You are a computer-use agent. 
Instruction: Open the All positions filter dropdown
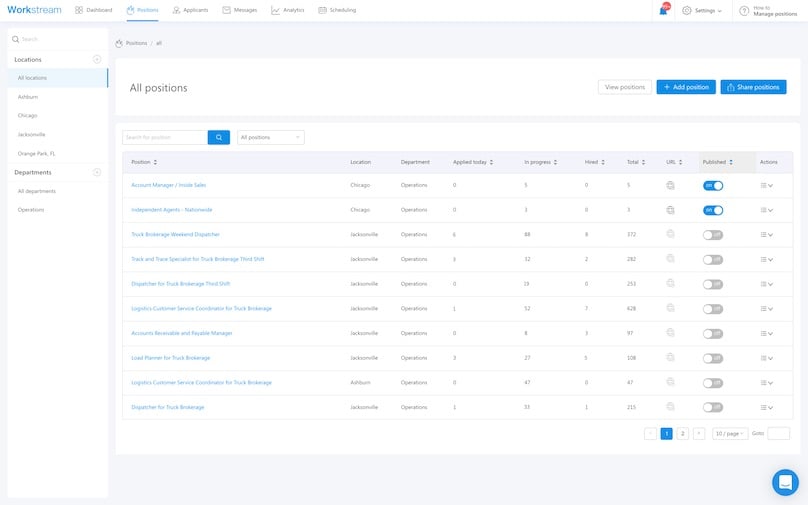[271, 137]
